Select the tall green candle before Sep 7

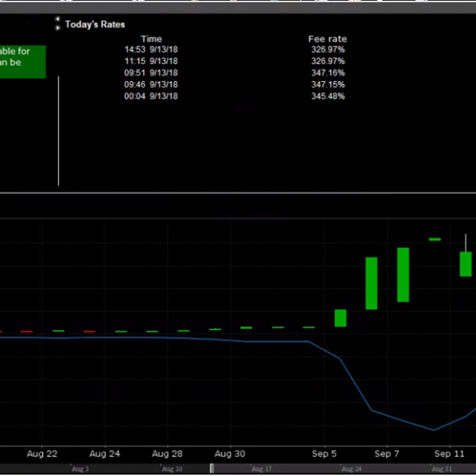click(x=370, y=283)
